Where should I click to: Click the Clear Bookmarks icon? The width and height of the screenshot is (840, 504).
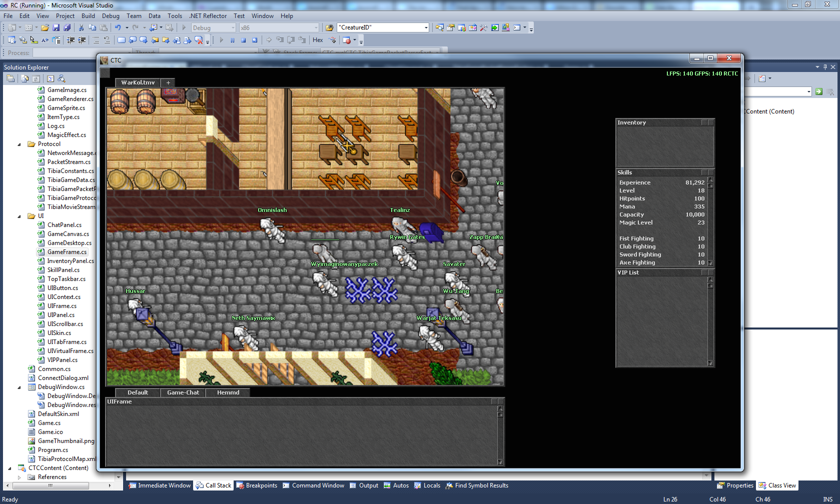click(x=199, y=40)
